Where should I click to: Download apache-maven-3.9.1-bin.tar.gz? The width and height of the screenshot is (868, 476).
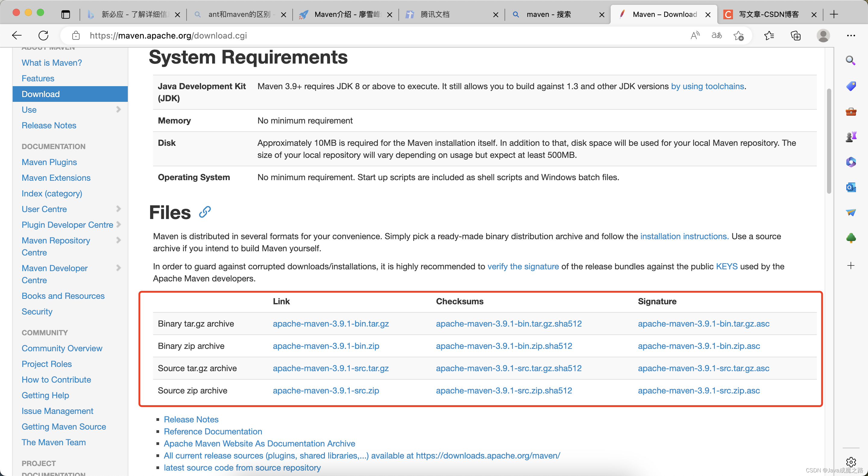[x=331, y=323]
